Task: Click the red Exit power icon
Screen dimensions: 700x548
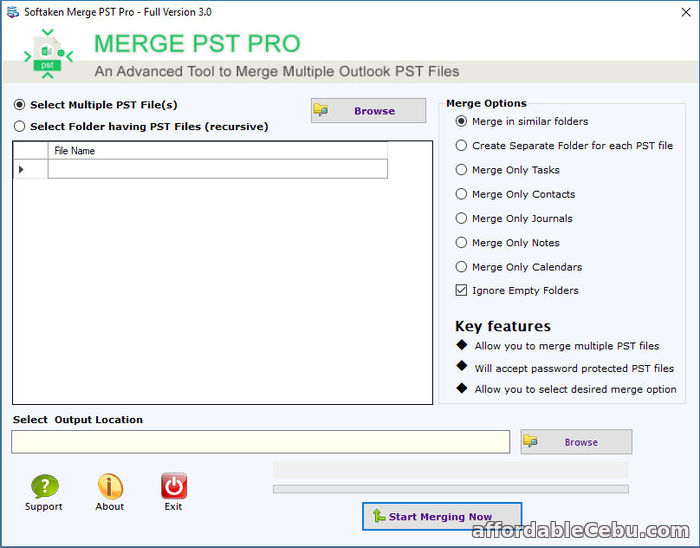Action: point(174,487)
